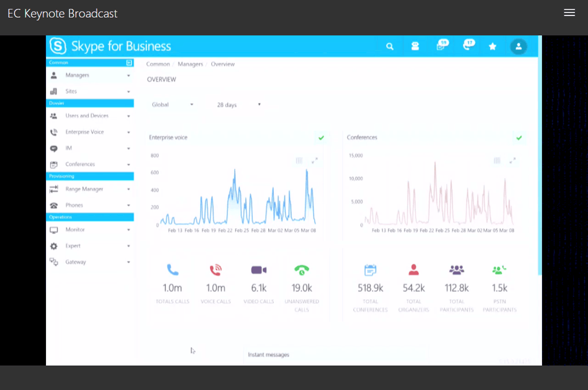
Task: Open the chat icon with badge 17
Action: [x=468, y=46]
